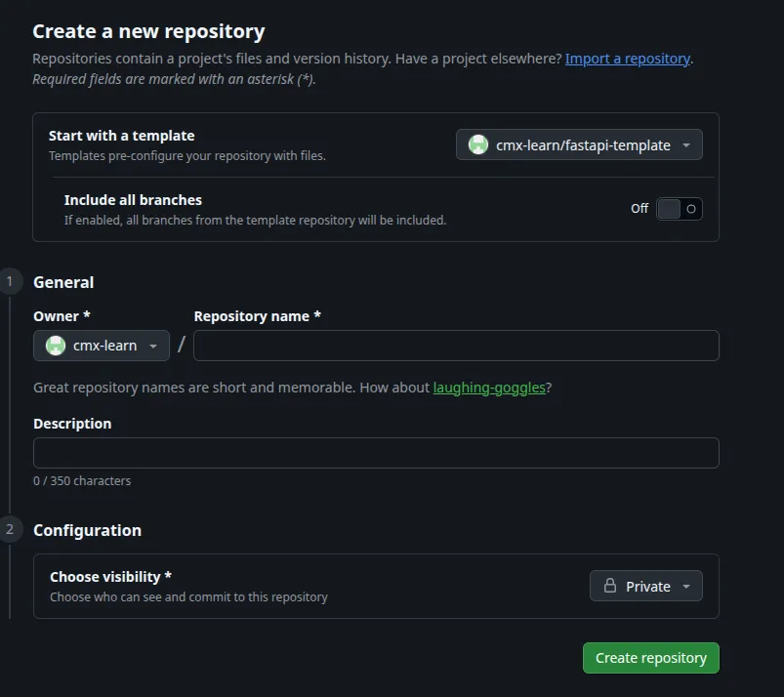
Task: Click the lock icon in visibility selector
Action: point(610,586)
